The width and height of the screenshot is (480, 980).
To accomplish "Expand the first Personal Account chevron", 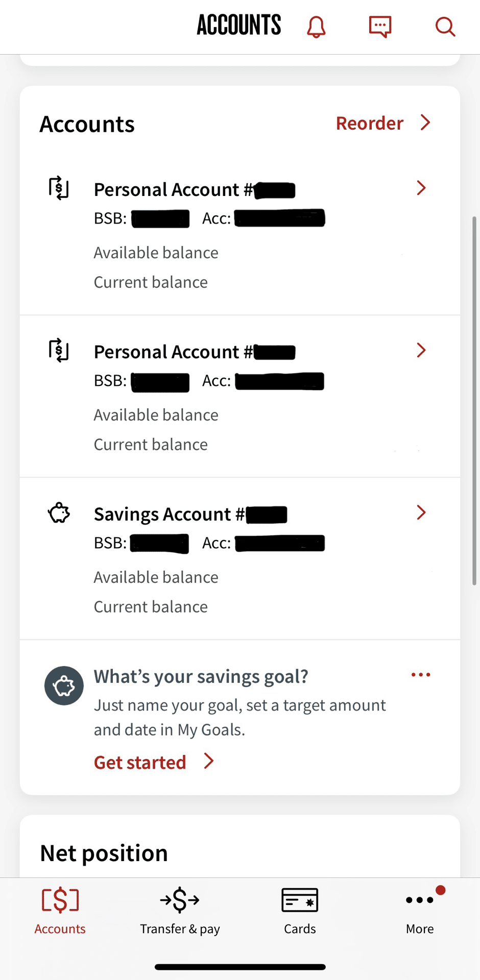I will [421, 188].
